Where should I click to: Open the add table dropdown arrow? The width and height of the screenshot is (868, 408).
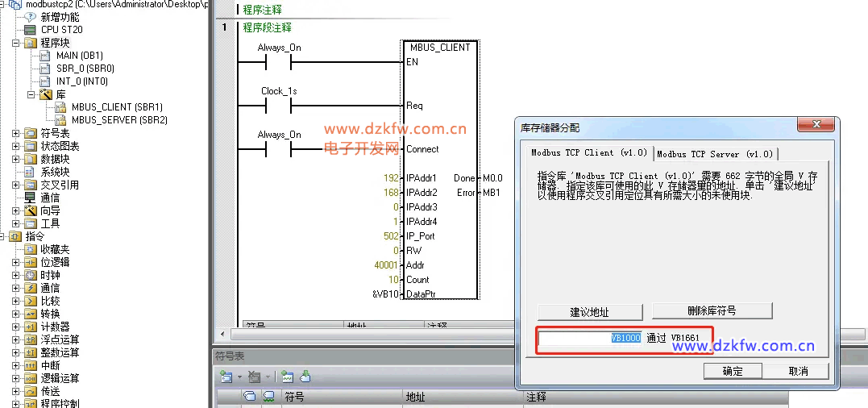tap(239, 377)
